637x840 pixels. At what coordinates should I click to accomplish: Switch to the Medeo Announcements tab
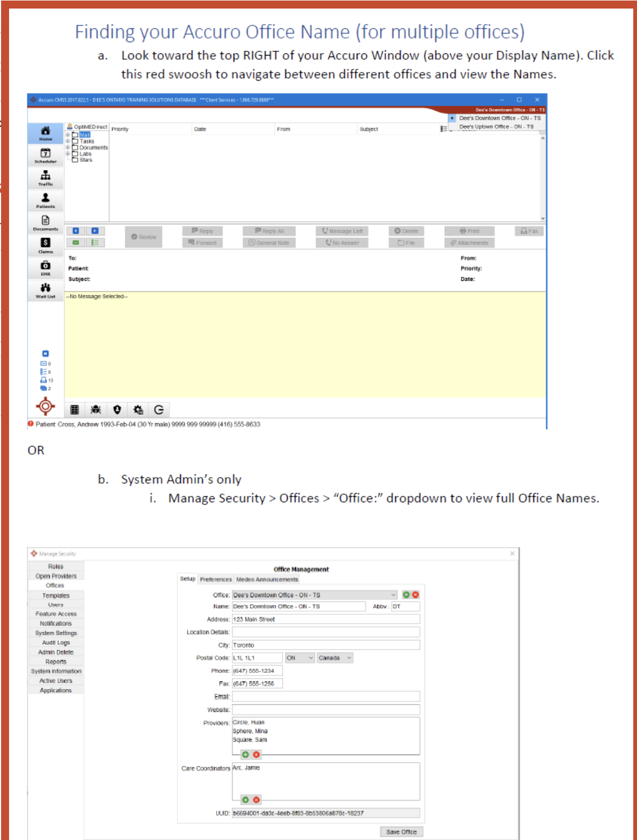pos(267,580)
